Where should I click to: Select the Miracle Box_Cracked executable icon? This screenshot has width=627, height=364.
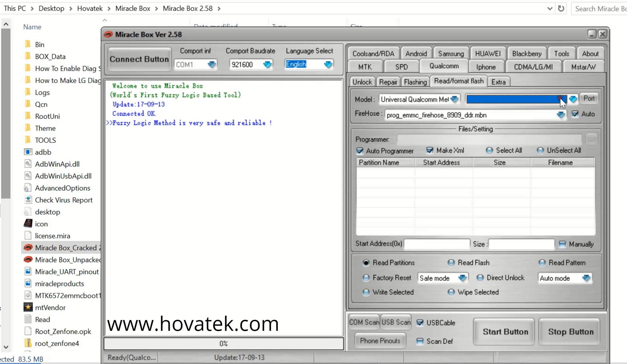[28, 248]
